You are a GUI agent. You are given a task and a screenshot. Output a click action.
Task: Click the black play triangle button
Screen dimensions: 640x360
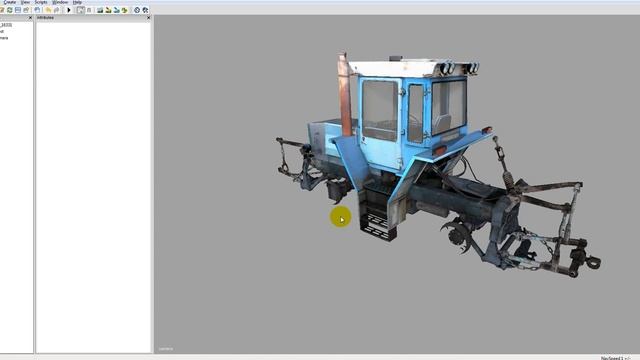point(69,10)
